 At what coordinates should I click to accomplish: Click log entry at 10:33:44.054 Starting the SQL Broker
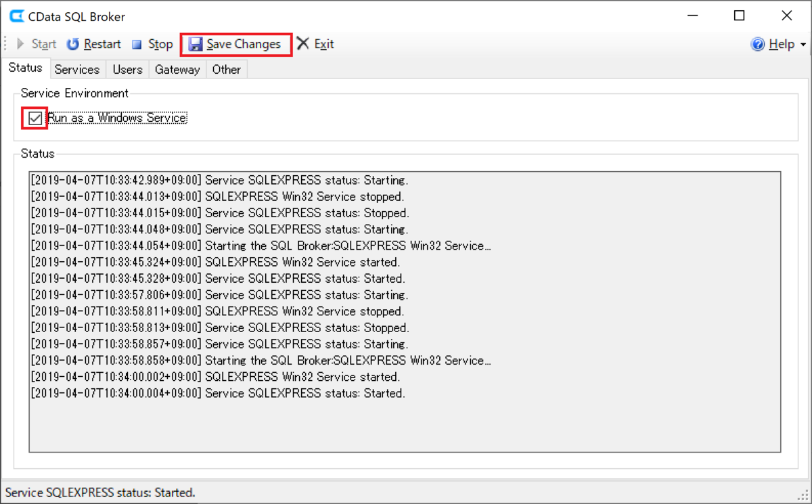[261, 246]
